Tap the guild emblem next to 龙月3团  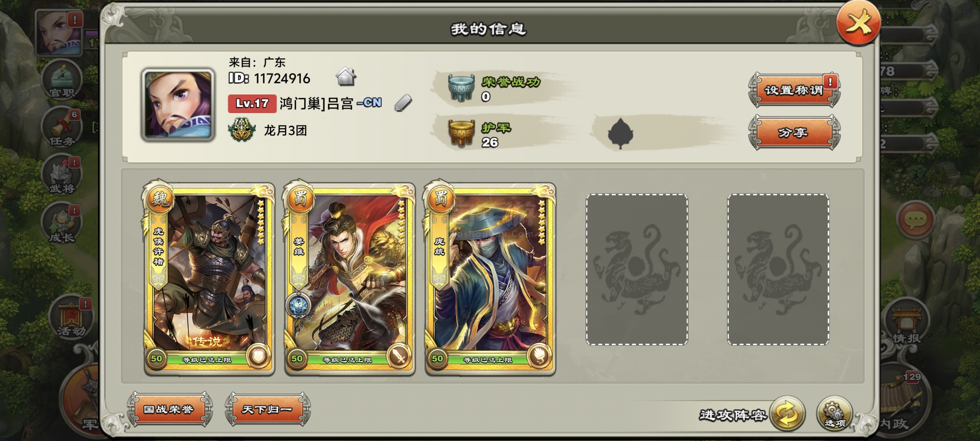241,130
